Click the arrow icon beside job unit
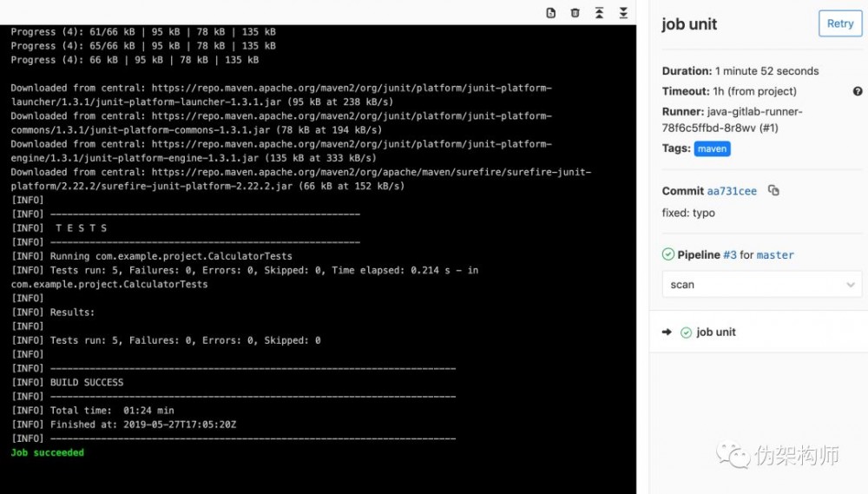 (667, 333)
